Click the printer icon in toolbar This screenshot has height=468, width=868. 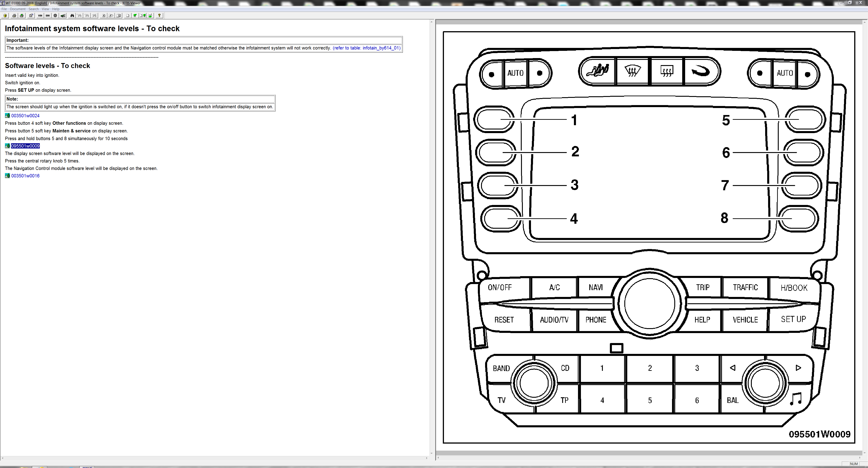click(x=14, y=16)
